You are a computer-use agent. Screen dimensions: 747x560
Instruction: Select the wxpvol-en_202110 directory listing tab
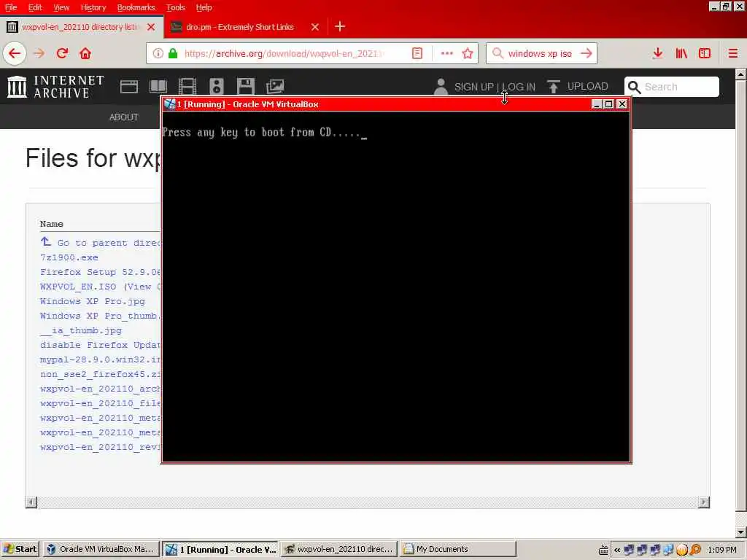[x=80, y=27]
